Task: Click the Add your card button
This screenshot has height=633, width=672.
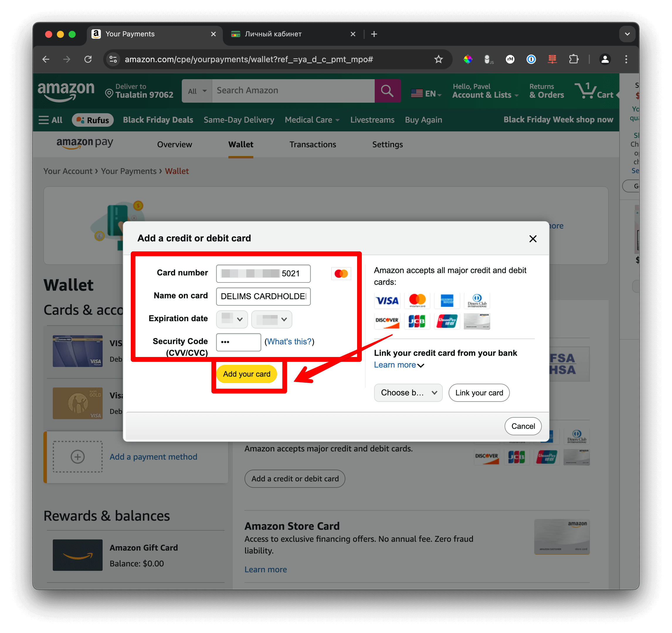Action: (x=246, y=374)
